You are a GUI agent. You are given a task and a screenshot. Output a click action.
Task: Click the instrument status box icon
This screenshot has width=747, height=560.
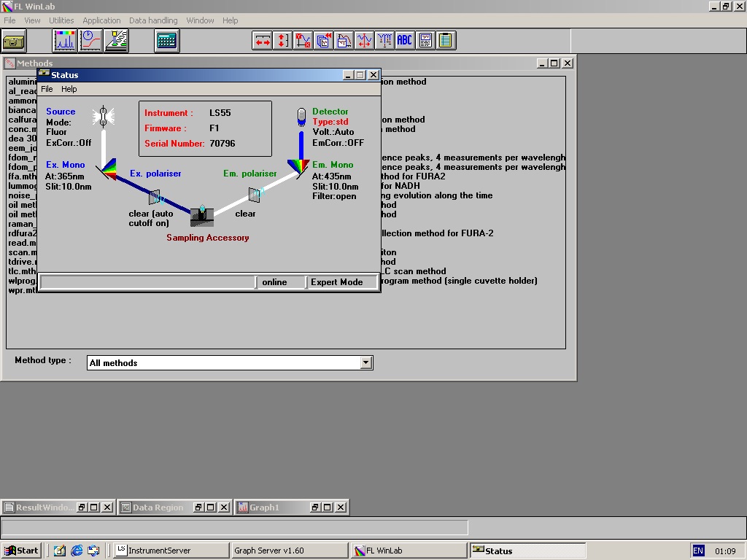(14, 41)
